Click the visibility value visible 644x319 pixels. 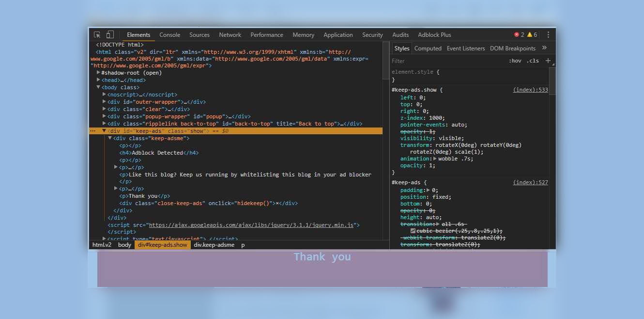coord(451,138)
